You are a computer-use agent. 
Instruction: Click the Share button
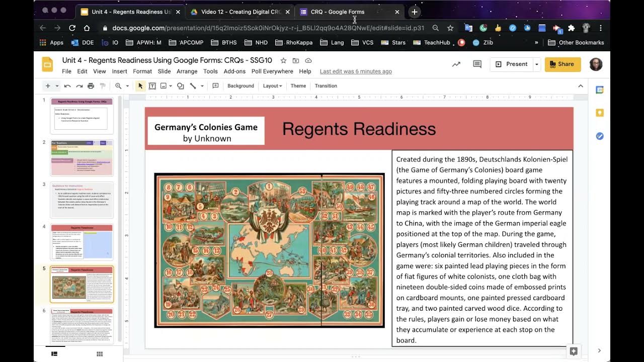coord(562,64)
